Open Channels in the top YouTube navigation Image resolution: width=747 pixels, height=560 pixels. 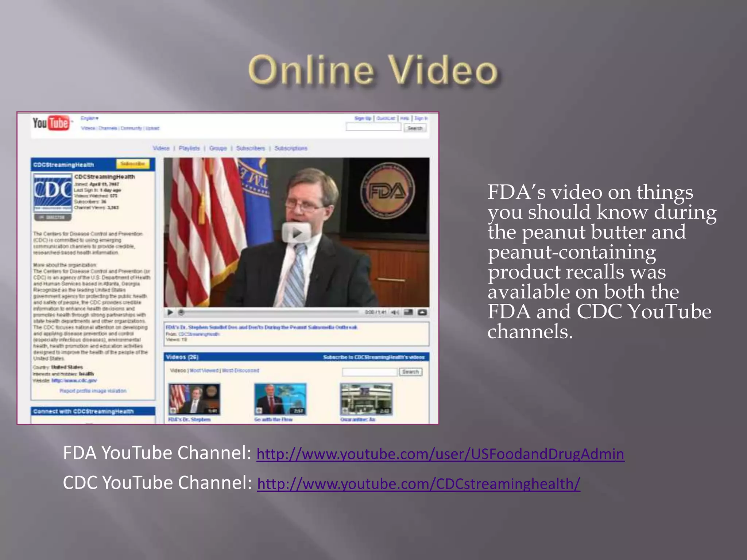click(x=108, y=128)
